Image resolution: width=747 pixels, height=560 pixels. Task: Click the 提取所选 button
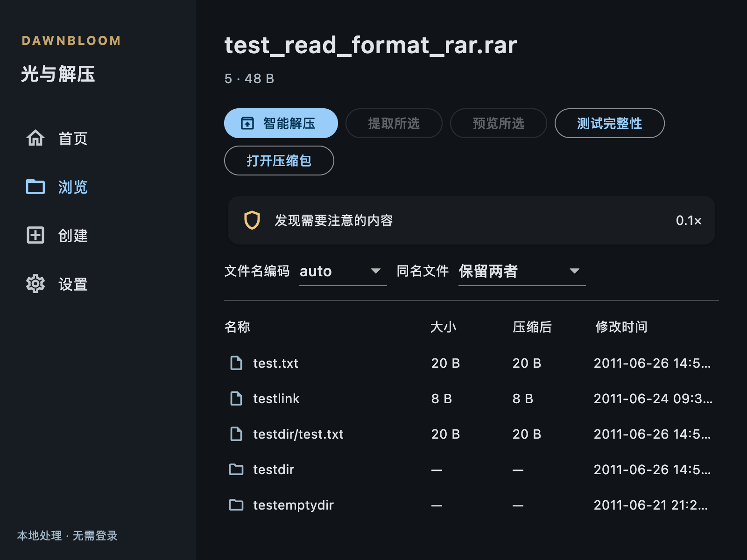(394, 123)
